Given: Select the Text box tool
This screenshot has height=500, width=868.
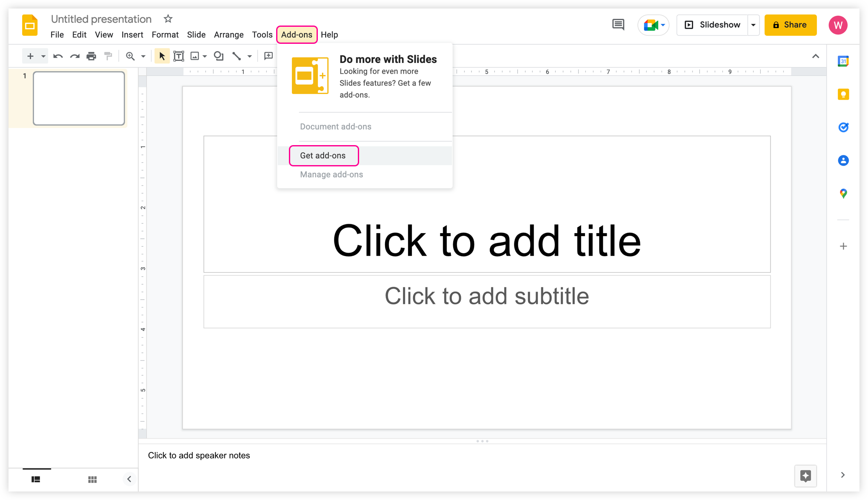Looking at the screenshot, I should pyautogui.click(x=179, y=56).
